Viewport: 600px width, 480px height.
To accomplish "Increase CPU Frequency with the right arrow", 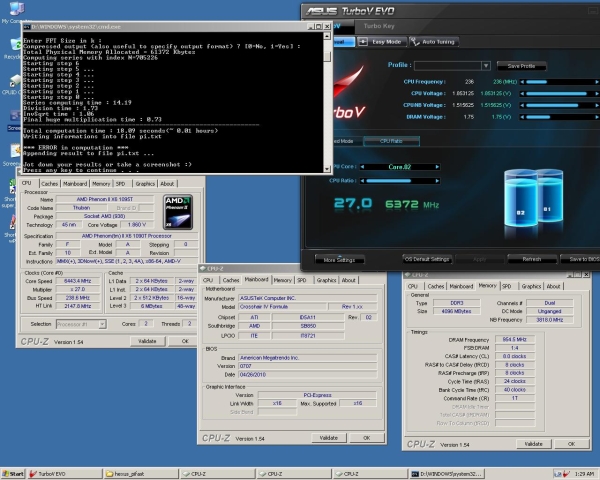I will click(x=597, y=82).
